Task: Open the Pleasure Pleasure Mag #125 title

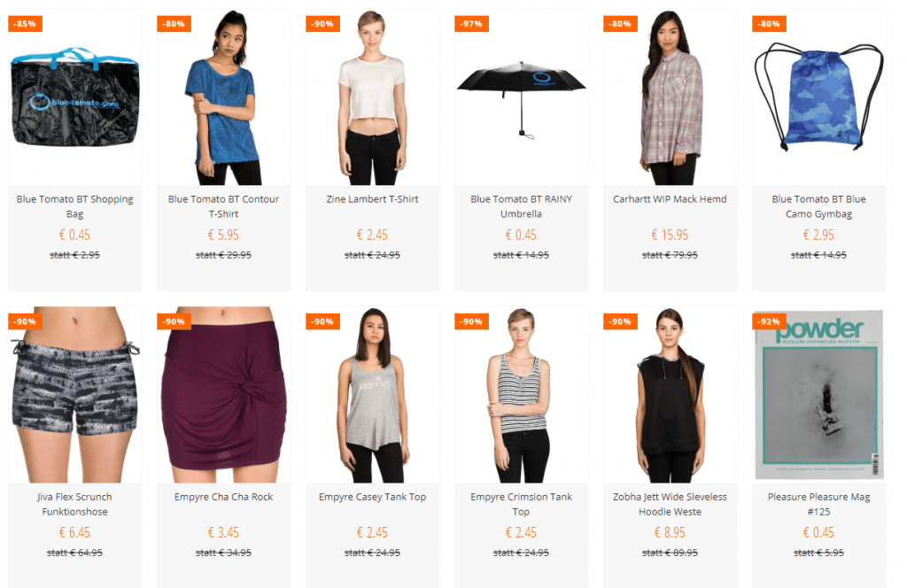Action: click(818, 504)
